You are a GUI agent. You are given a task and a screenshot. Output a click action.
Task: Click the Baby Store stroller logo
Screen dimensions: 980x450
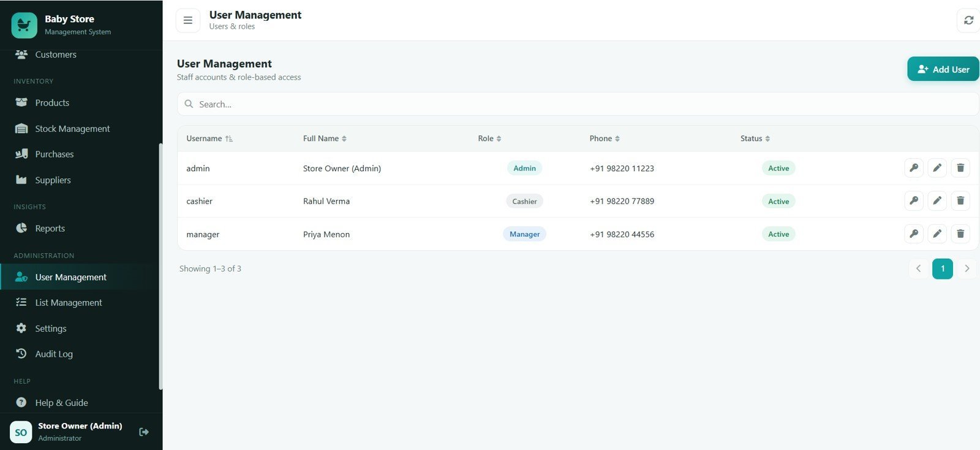(x=24, y=25)
